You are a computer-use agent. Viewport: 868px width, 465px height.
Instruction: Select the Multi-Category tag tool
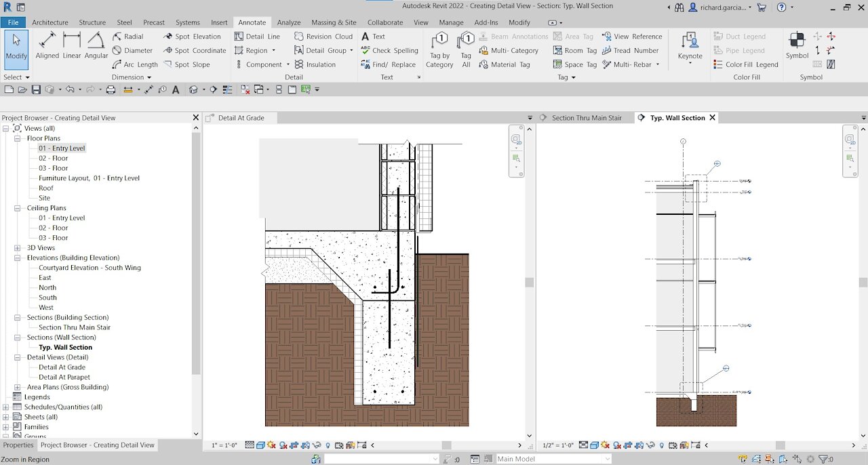[509, 50]
